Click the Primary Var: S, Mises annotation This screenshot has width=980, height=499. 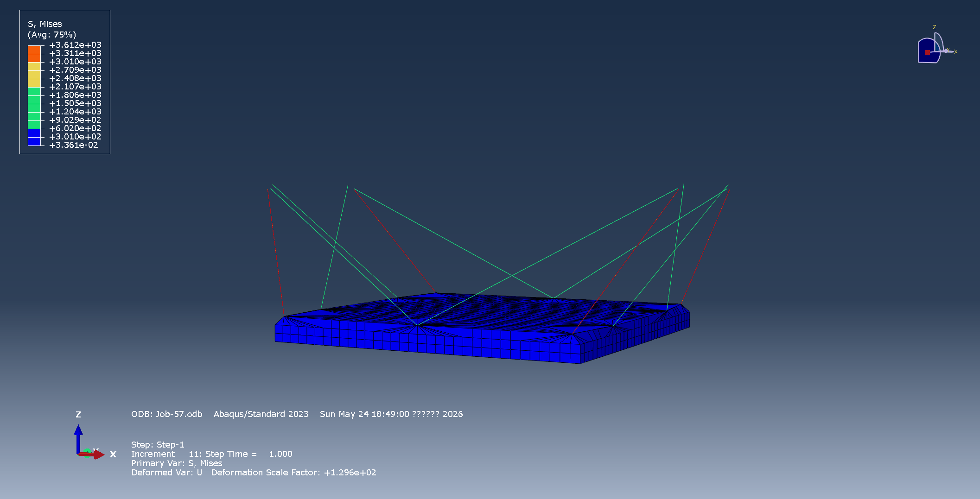[x=177, y=463]
